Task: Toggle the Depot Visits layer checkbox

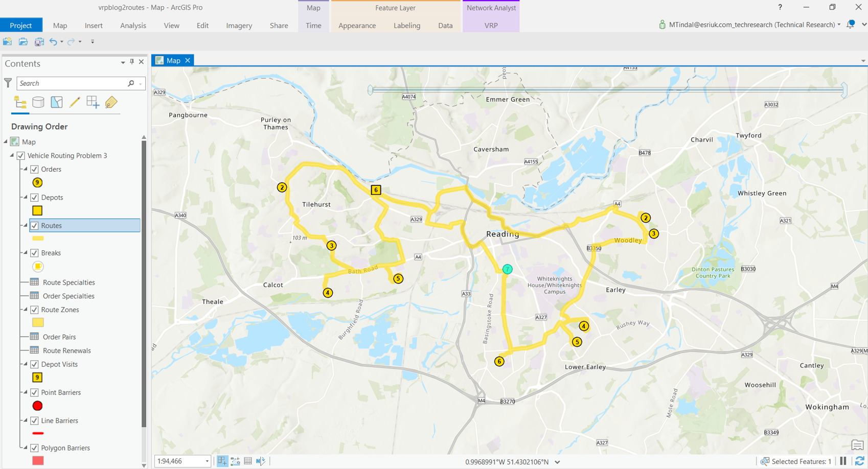Action: pos(34,364)
